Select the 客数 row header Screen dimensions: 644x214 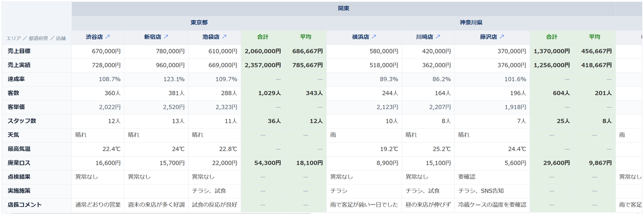[x=37, y=93]
